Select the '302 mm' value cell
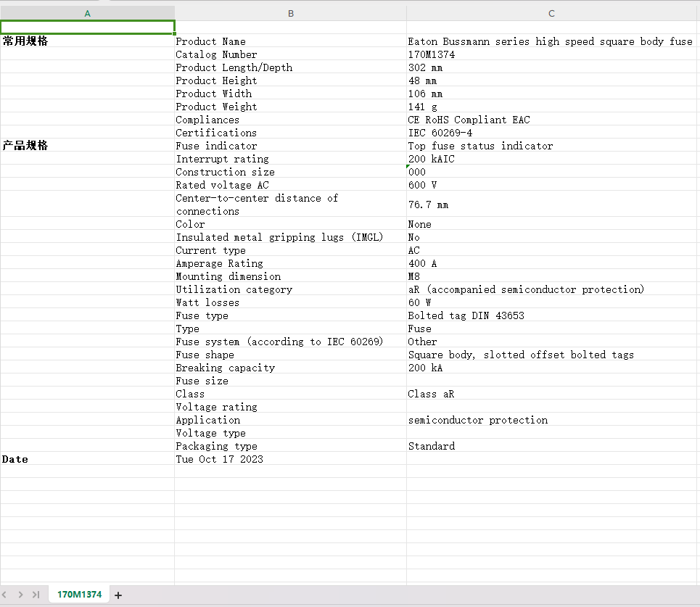The image size is (700, 607). (551, 67)
